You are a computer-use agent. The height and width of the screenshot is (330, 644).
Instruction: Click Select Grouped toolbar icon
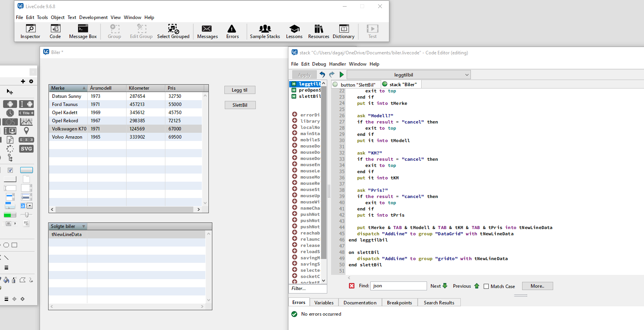(173, 31)
